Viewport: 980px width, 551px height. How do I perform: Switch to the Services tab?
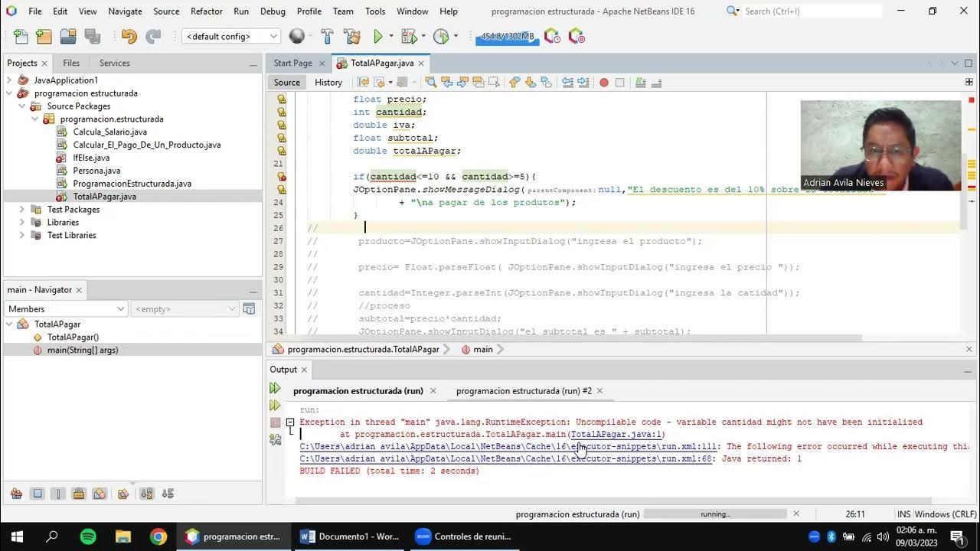coord(114,63)
